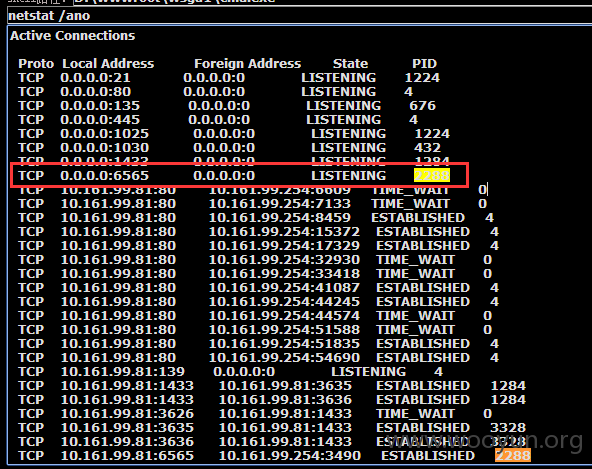Viewport: 592px width, 469px height.
Task: Select local address 10.161.99.81:3635
Action: coord(127,427)
